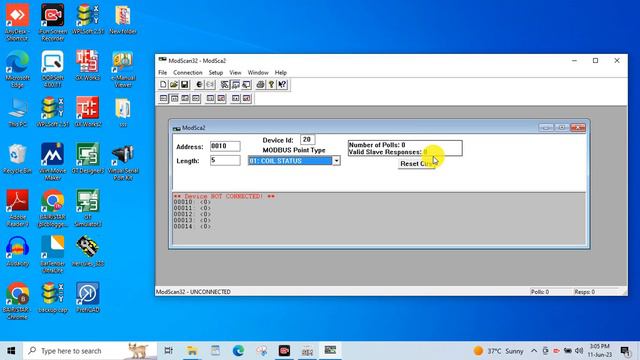Click the Save toolbar icon in ModScan32

pyautogui.click(x=184, y=84)
